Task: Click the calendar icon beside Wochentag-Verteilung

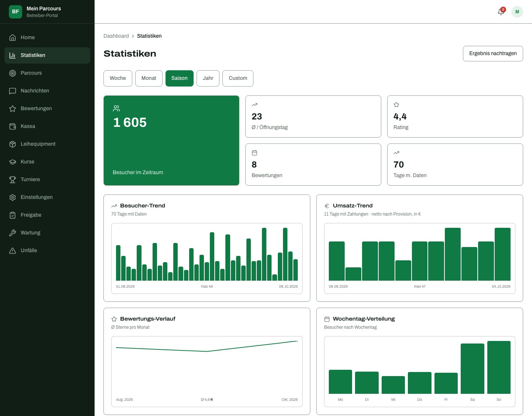Action: point(327,319)
